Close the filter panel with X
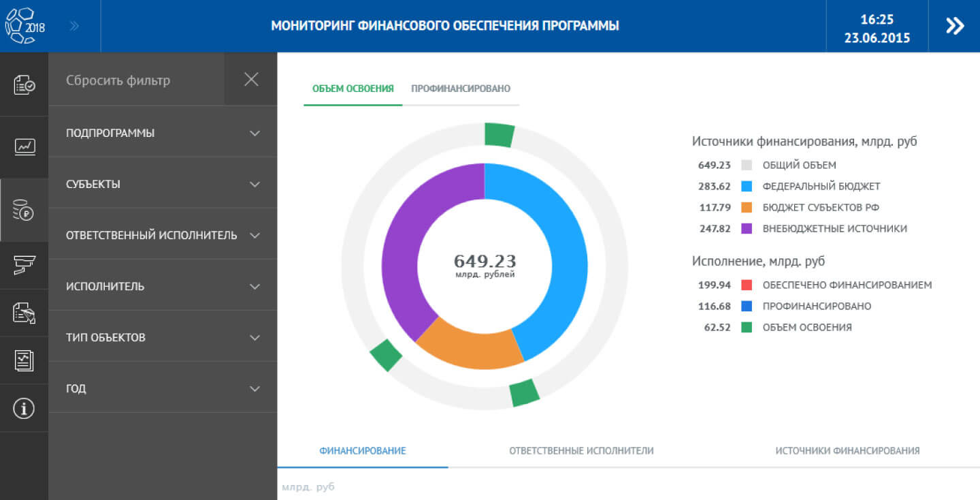This screenshot has height=500, width=980. pos(251,80)
